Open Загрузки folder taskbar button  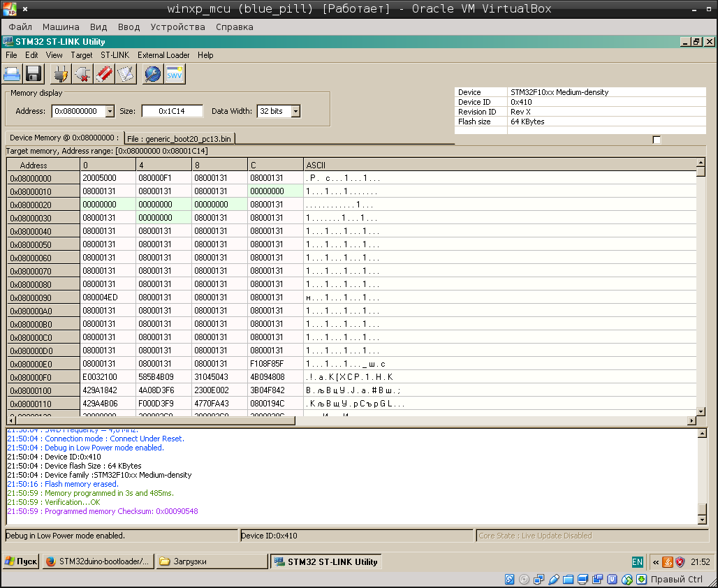click(212, 561)
